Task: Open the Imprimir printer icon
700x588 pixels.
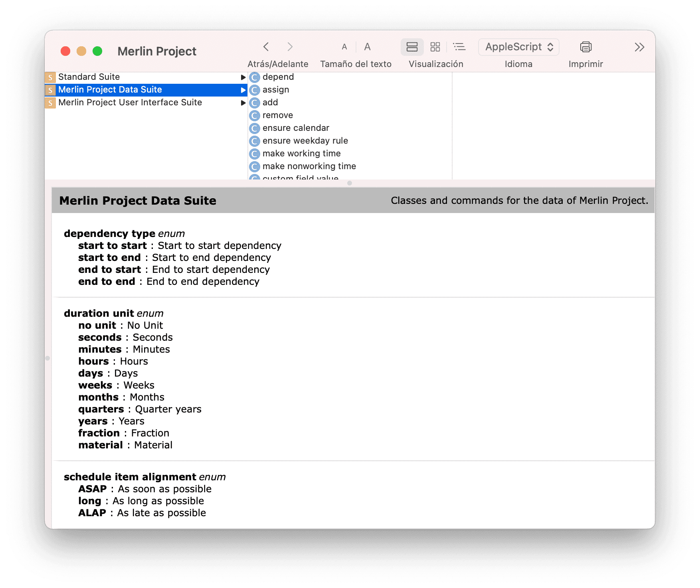Action: pos(585,47)
